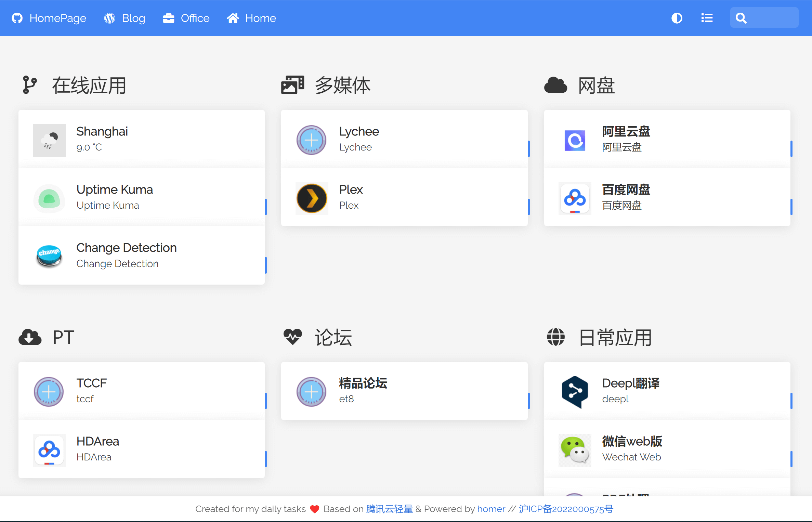The width and height of the screenshot is (812, 522).
Task: Switch to list layout view
Action: click(x=707, y=18)
